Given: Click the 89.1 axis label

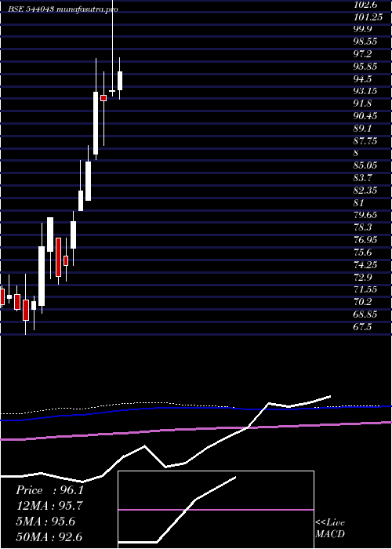Looking at the screenshot, I should [362, 129].
